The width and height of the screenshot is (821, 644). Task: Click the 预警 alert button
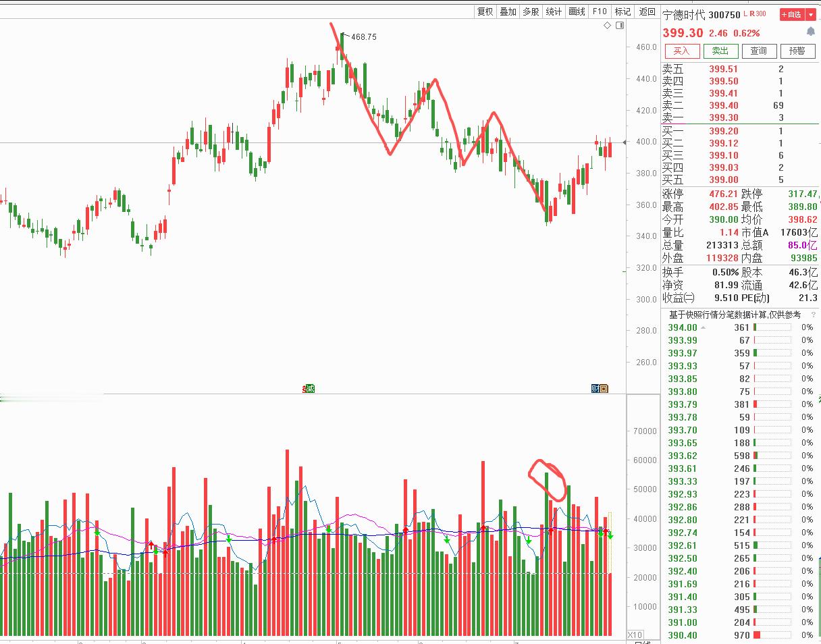pos(797,51)
